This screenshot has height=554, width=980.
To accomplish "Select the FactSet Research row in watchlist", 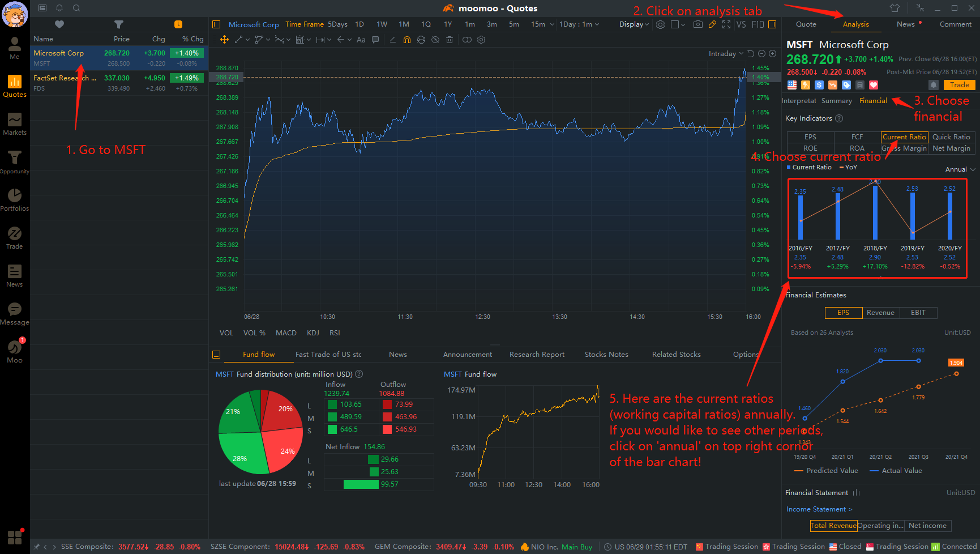I will tap(119, 83).
